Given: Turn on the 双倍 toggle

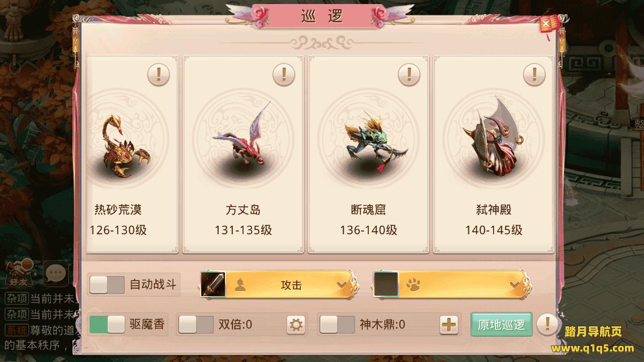Looking at the screenshot, I should (x=196, y=325).
